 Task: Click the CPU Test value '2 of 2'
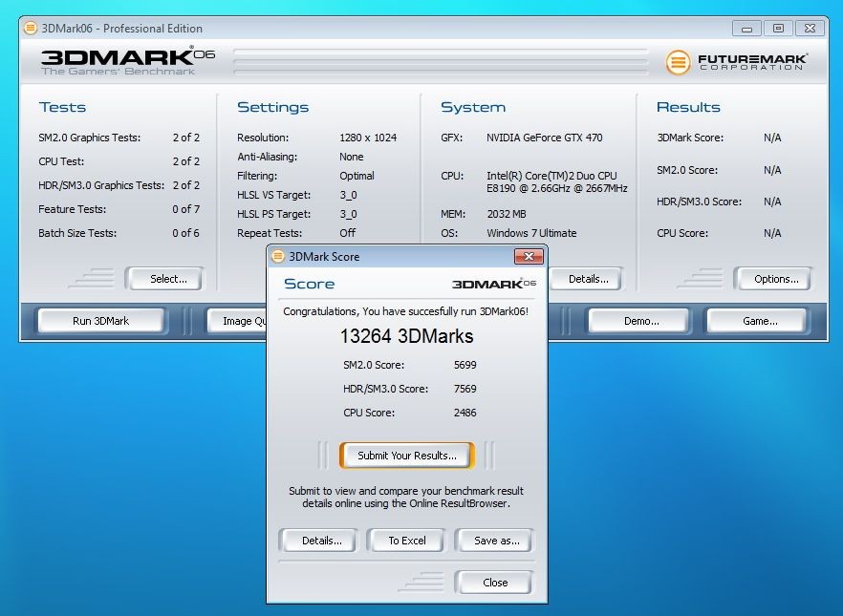coord(186,161)
